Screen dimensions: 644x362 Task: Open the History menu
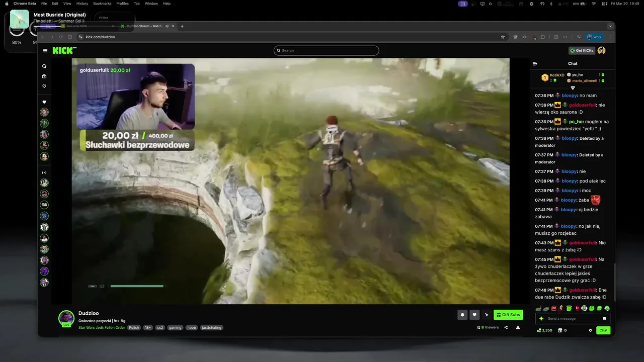coord(82,4)
